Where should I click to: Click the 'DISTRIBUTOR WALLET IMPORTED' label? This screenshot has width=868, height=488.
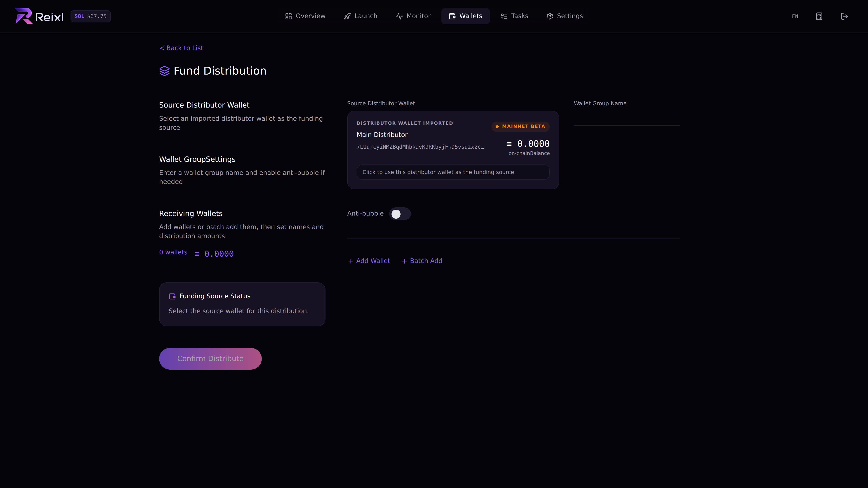[405, 123]
